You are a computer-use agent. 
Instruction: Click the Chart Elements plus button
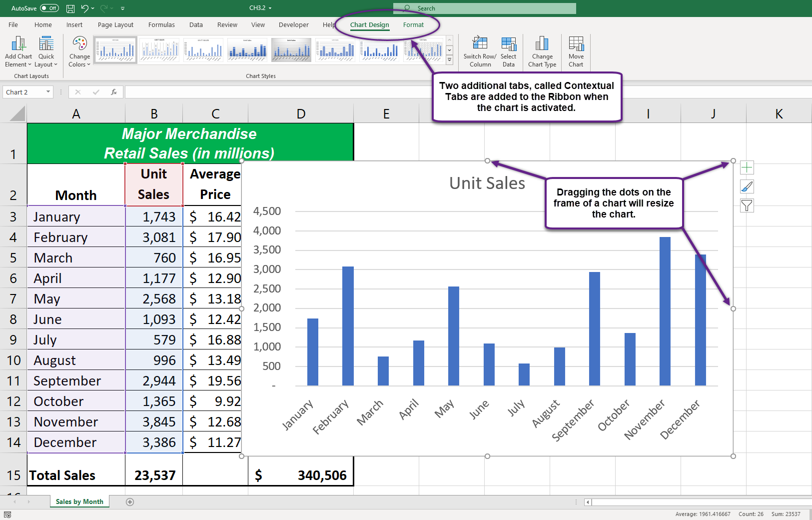tap(747, 167)
